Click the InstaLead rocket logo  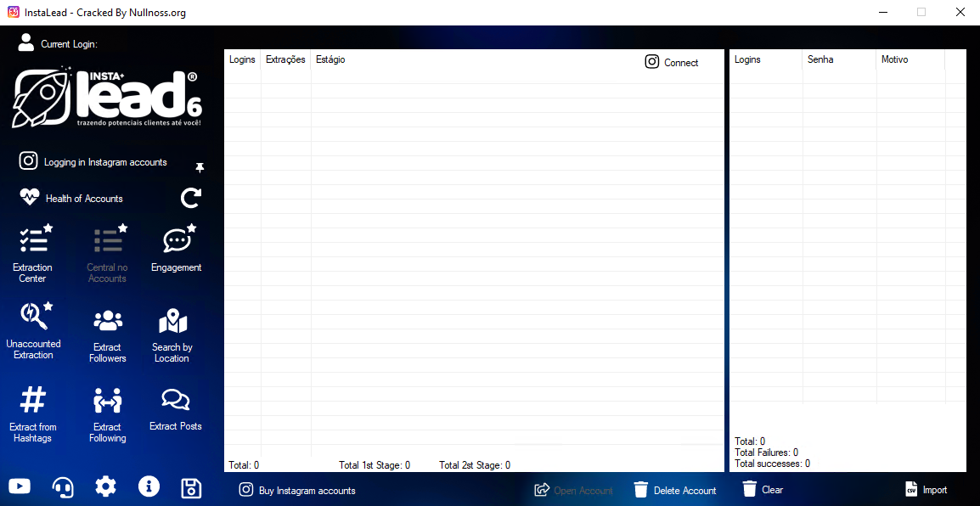coord(108,98)
